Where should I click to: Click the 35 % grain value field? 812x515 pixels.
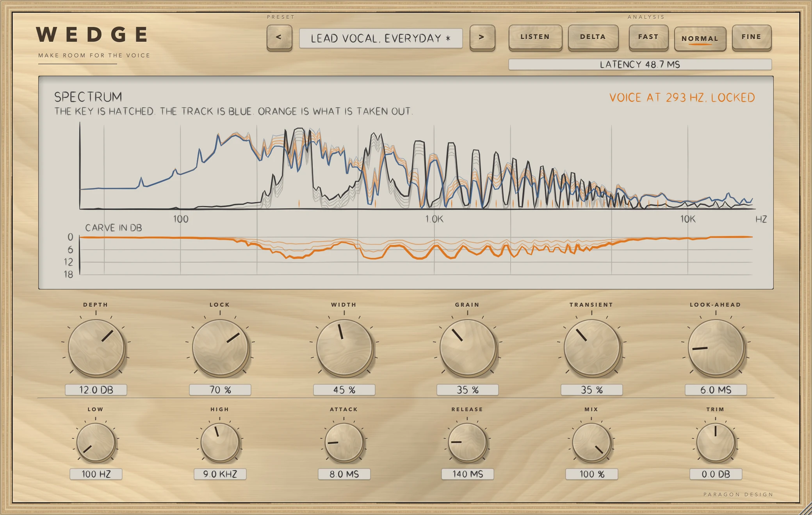click(x=468, y=390)
